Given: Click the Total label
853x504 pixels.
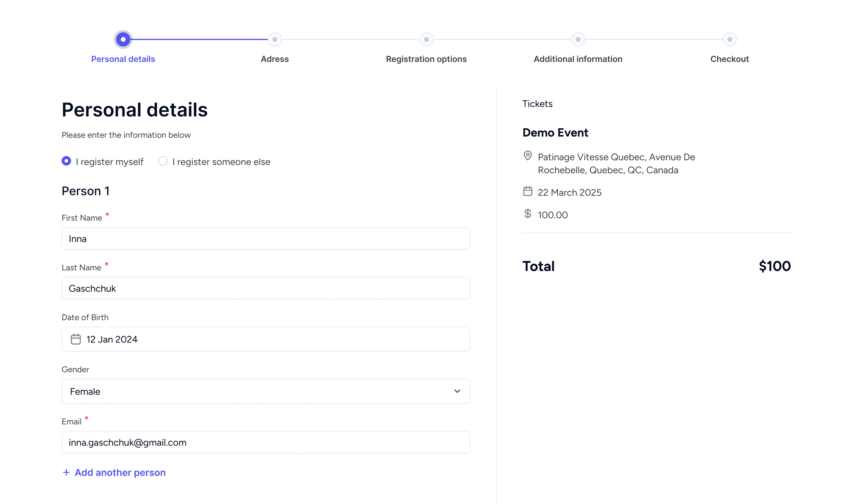Looking at the screenshot, I should [538, 266].
